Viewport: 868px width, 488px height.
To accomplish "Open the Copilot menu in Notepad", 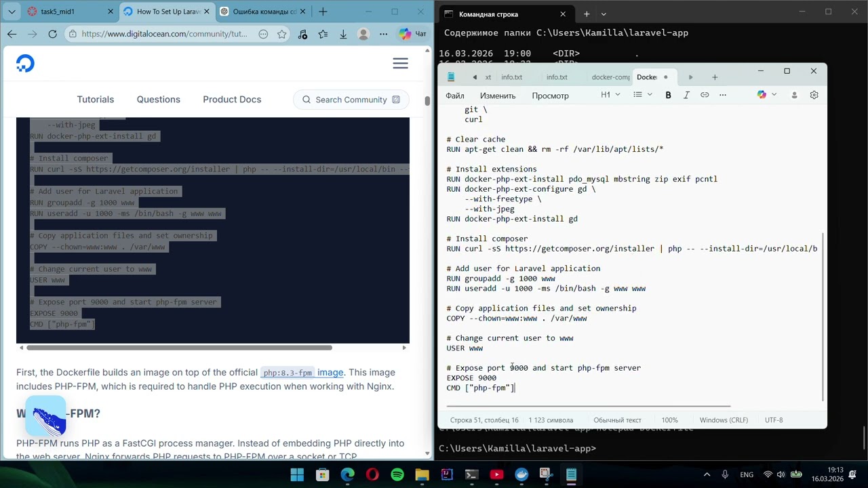I will point(767,95).
